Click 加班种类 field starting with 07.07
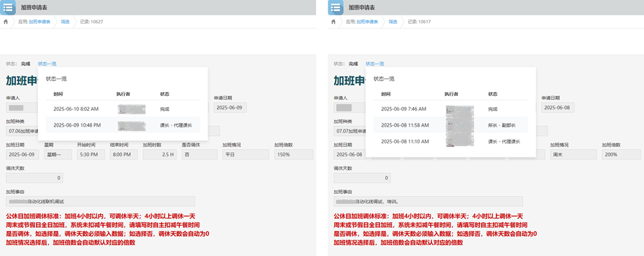 click(440, 131)
